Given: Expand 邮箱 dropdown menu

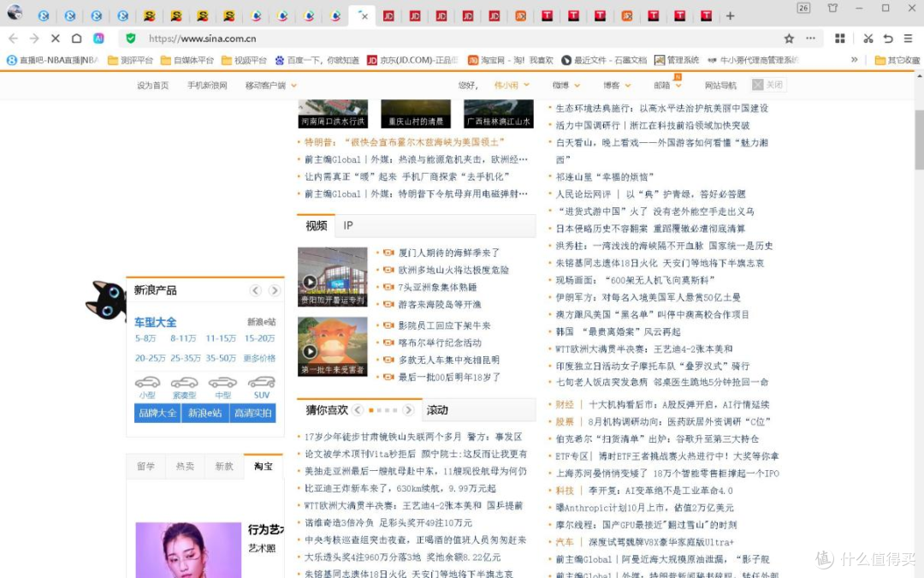Looking at the screenshot, I should (x=667, y=86).
